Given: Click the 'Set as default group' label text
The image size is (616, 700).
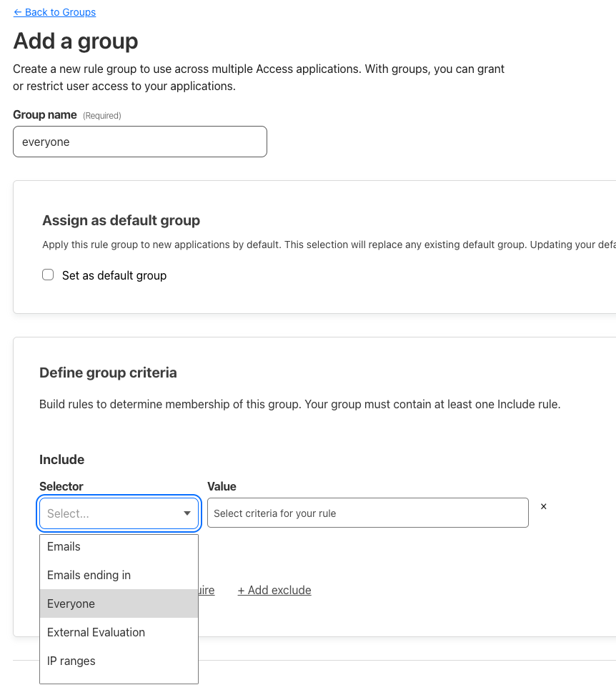Looking at the screenshot, I should click(x=114, y=275).
